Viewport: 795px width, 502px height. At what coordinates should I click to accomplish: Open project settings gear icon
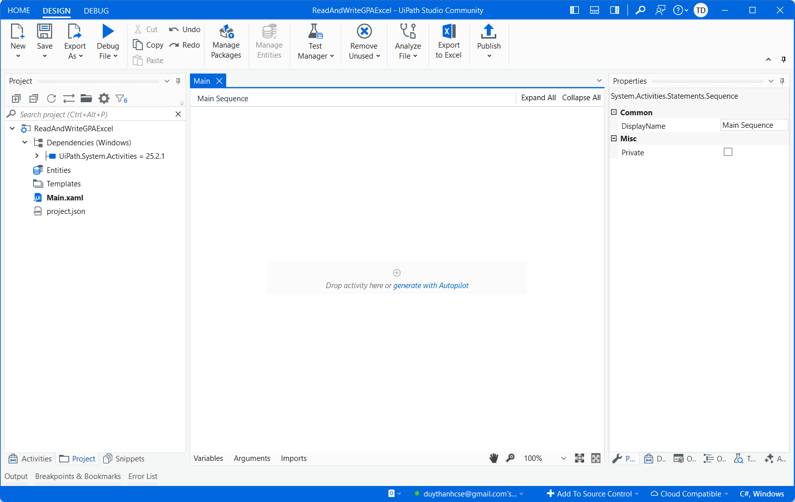[x=104, y=98]
